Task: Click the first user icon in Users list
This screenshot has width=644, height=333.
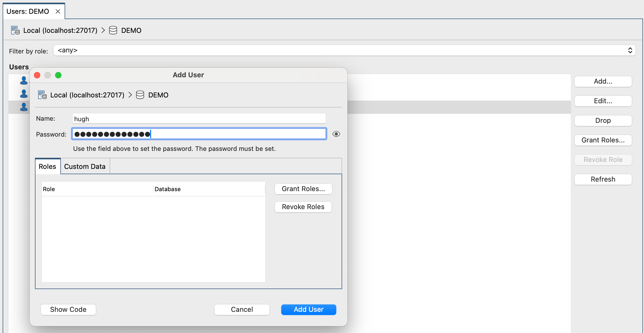Action: (24, 80)
